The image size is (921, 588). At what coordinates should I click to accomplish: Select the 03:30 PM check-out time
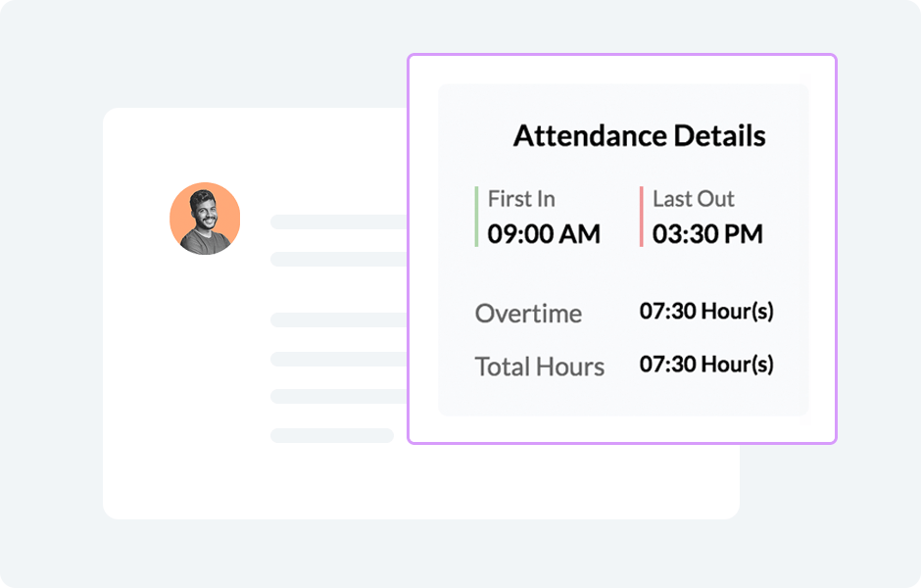point(707,234)
